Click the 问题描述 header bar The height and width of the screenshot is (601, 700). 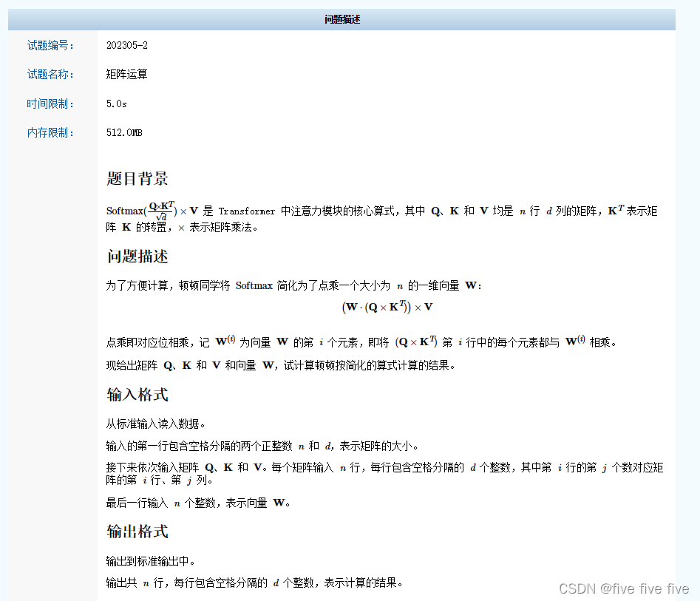342,19
